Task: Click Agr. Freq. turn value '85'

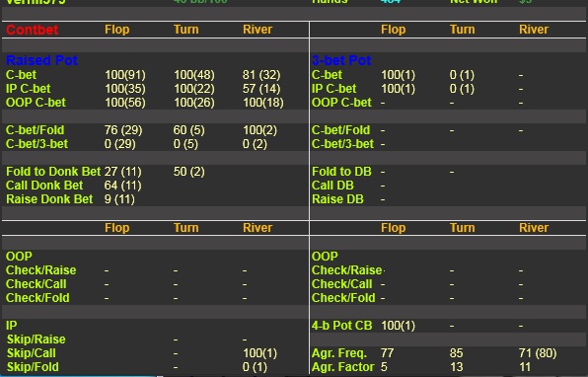Action: click(x=457, y=353)
